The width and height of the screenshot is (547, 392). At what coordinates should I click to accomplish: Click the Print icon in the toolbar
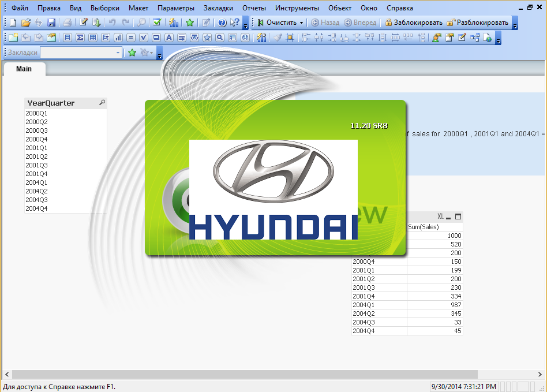pos(68,23)
